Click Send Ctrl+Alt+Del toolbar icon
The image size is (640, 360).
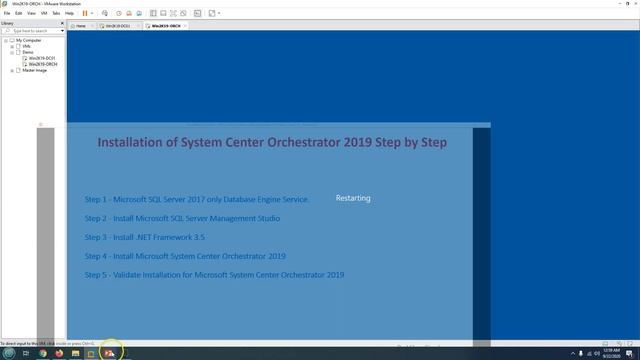[105, 13]
